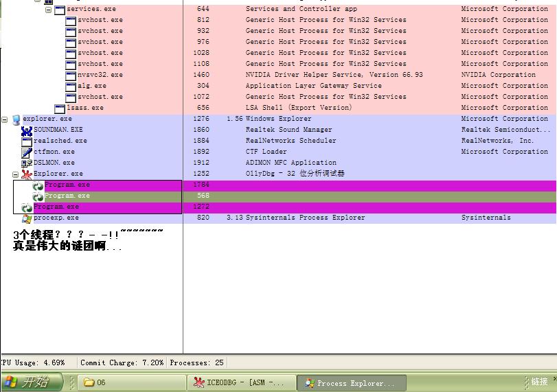
Task: Click PID 1912 of DSLMON.exe
Action: point(201,163)
